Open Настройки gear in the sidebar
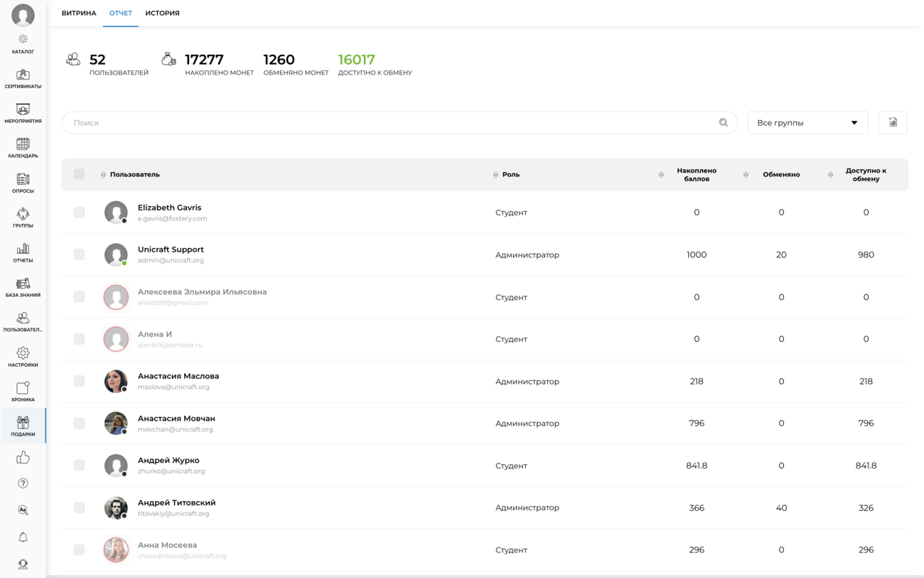Viewport: 924px width, 578px height. click(x=23, y=358)
